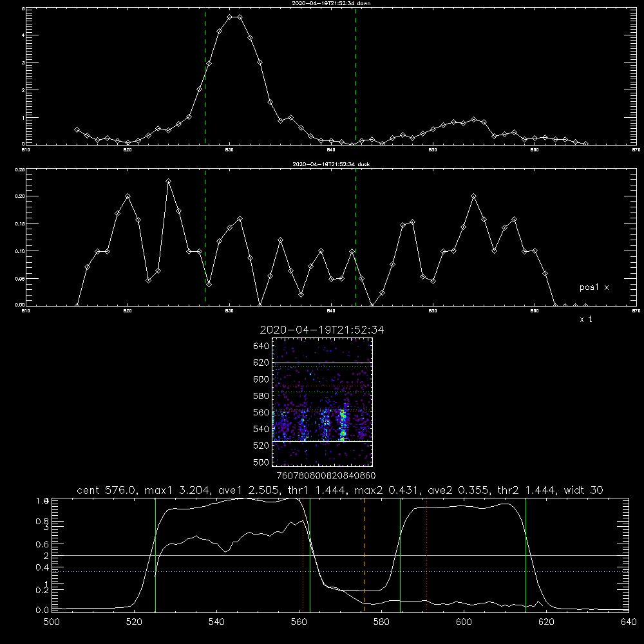Screen dimensions: 644x644
Task: Click the red dotted line near 591 in bottom plot
Action: (427, 554)
